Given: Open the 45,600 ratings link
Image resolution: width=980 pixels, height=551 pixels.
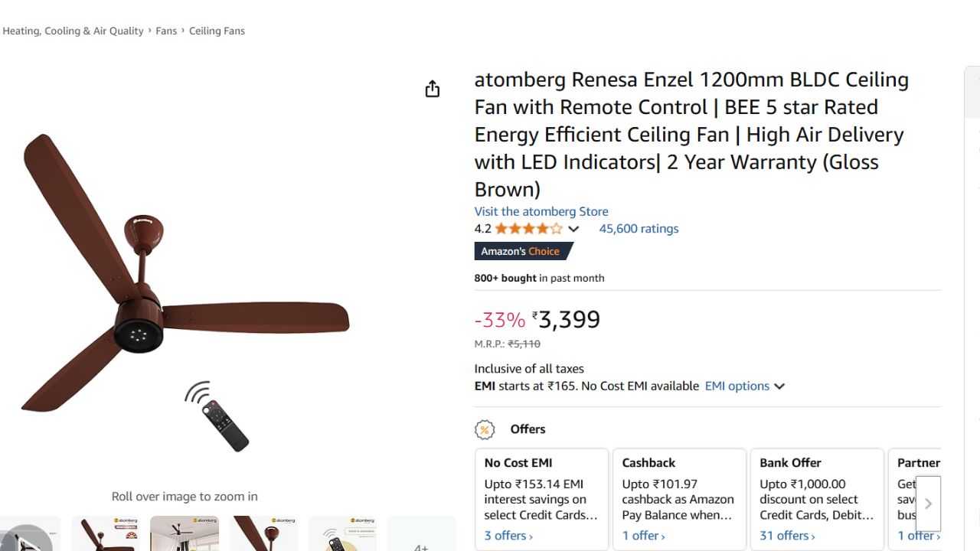Looking at the screenshot, I should [639, 229].
